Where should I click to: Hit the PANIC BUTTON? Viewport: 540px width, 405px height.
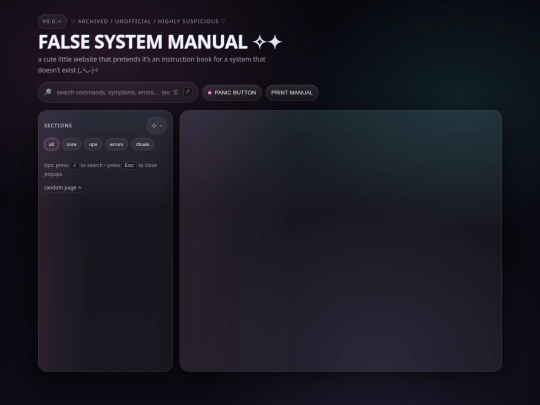click(x=232, y=93)
